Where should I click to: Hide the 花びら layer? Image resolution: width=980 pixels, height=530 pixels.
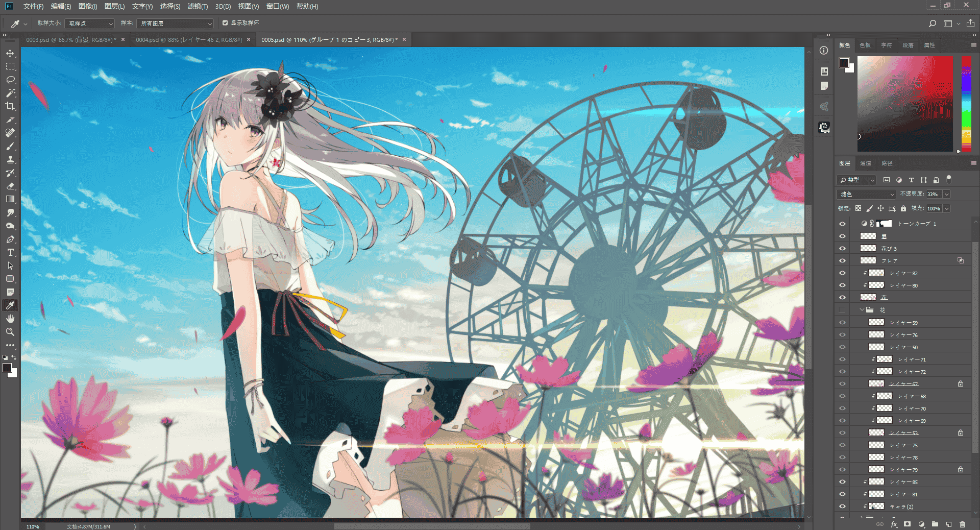[842, 249]
